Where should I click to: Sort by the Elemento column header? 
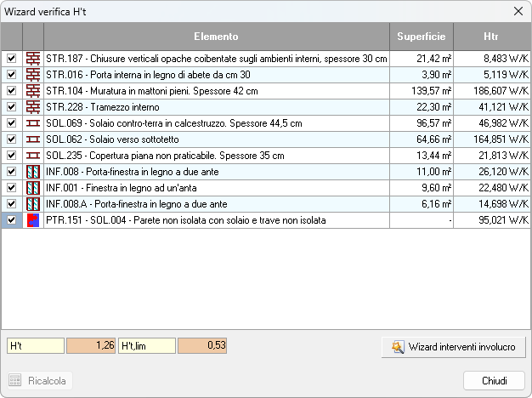(x=216, y=37)
